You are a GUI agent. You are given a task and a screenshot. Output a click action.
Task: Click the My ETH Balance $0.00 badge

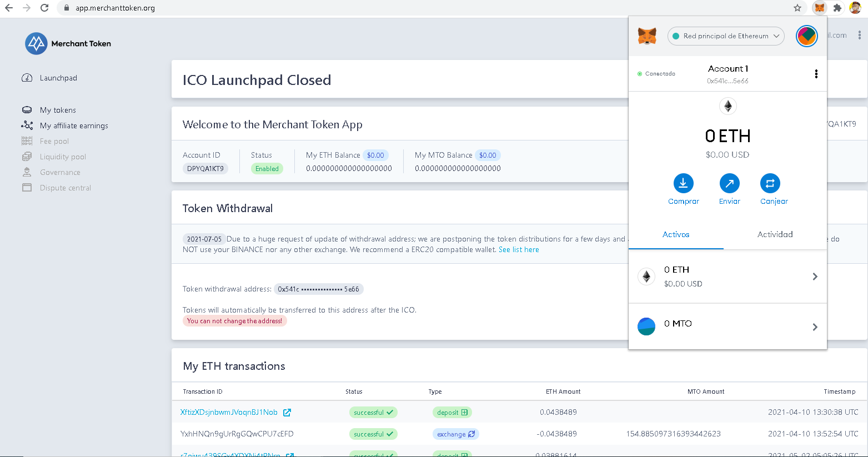[x=375, y=155]
